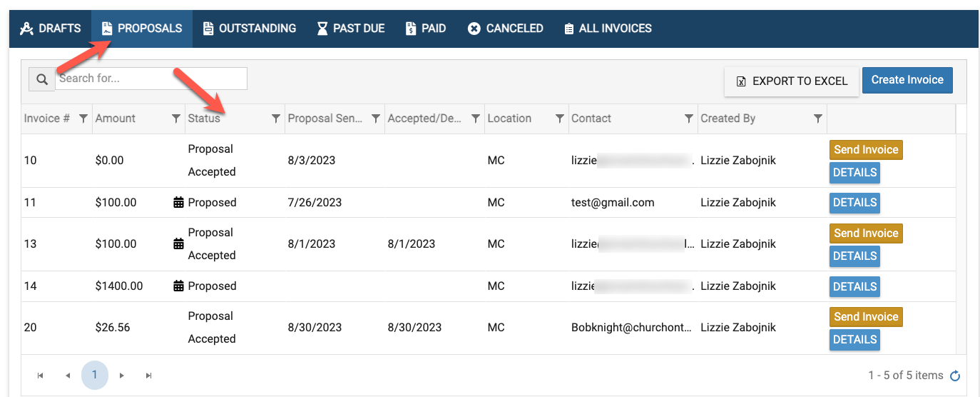Viewport: 980px width, 397px height.
Task: Click the search magnifier icon
Action: [x=42, y=79]
